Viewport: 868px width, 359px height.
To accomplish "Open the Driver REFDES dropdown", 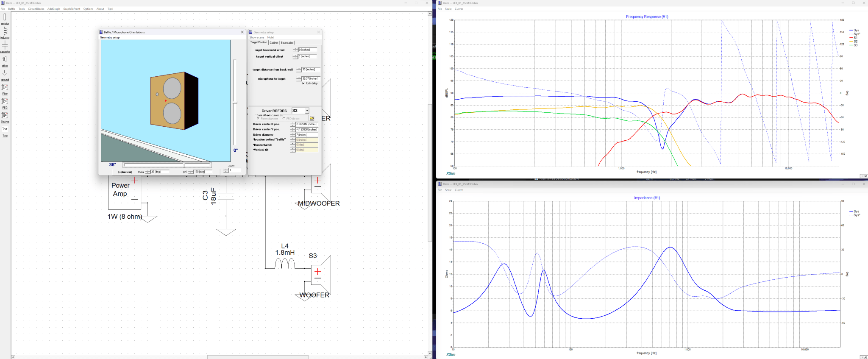I will point(307,111).
